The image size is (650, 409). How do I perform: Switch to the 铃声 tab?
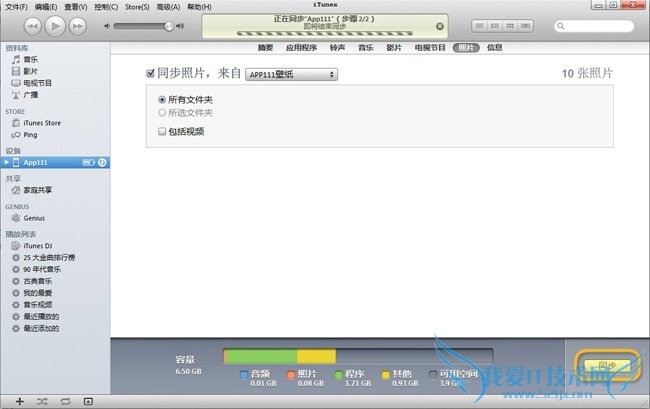337,48
